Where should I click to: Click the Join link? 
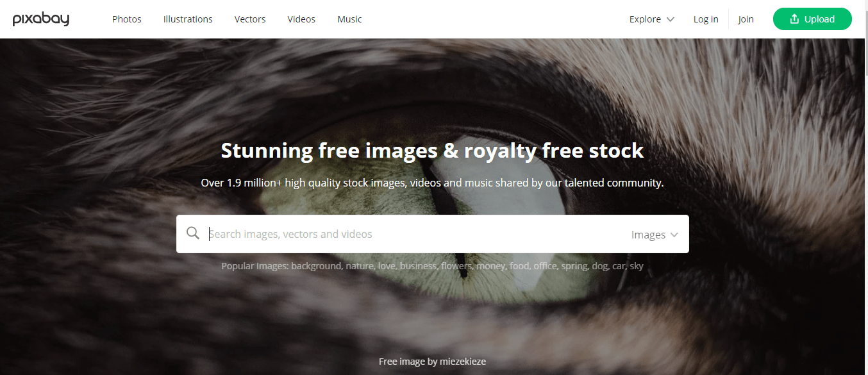coord(746,19)
